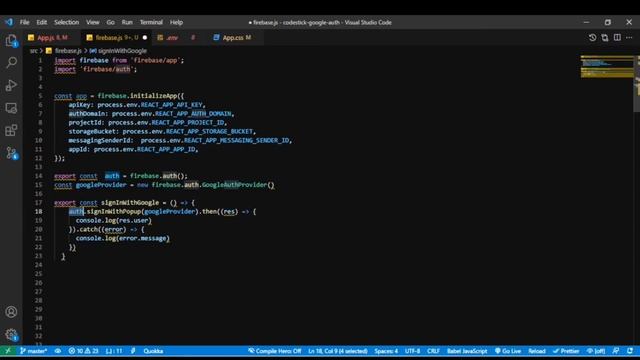Open the Selection menu
640x360 pixels.
tap(67, 22)
